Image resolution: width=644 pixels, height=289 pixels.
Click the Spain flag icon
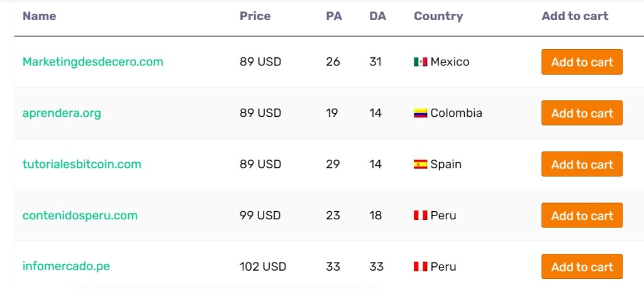(x=420, y=164)
